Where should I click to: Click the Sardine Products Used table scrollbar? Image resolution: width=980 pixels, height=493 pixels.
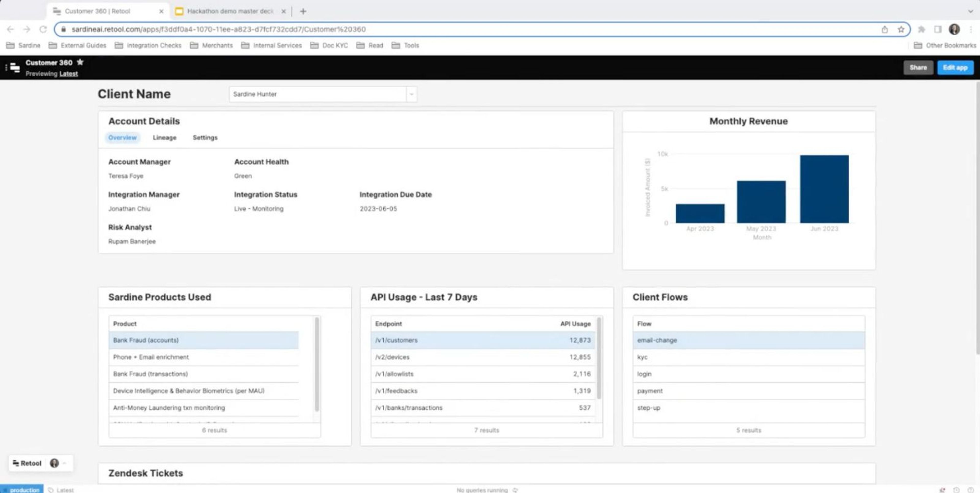(x=317, y=364)
